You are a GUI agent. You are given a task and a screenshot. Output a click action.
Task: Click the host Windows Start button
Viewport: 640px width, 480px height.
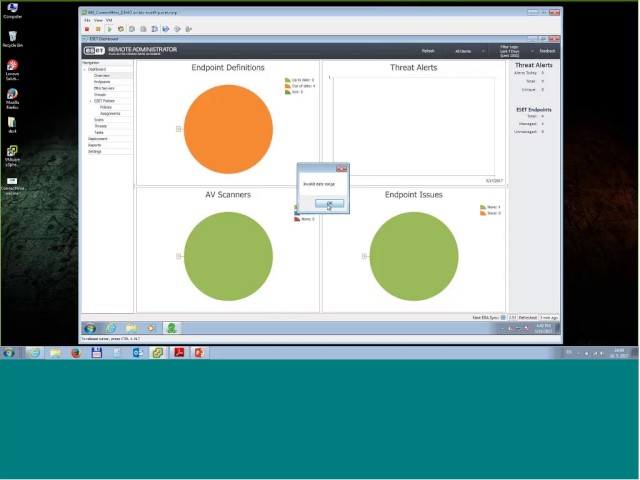pyautogui.click(x=9, y=353)
